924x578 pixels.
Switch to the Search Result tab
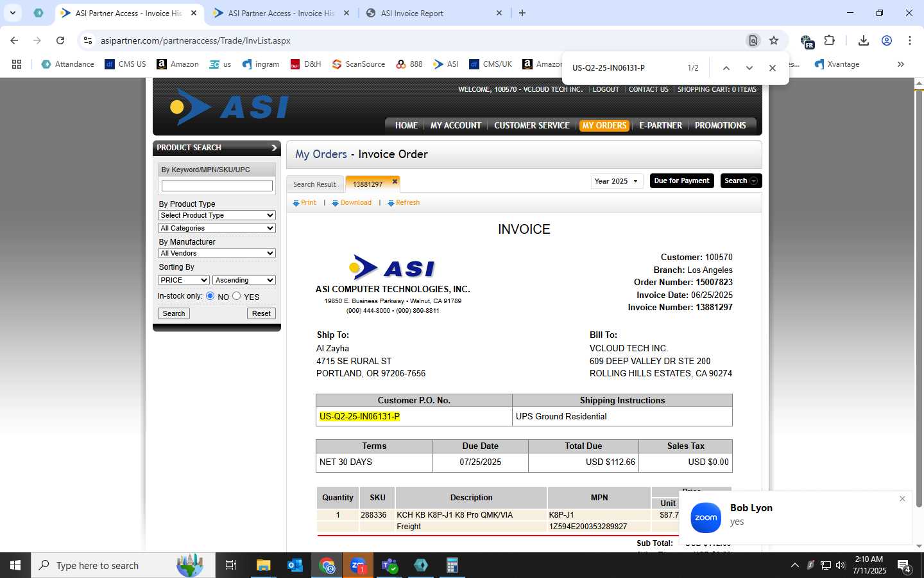coord(314,184)
